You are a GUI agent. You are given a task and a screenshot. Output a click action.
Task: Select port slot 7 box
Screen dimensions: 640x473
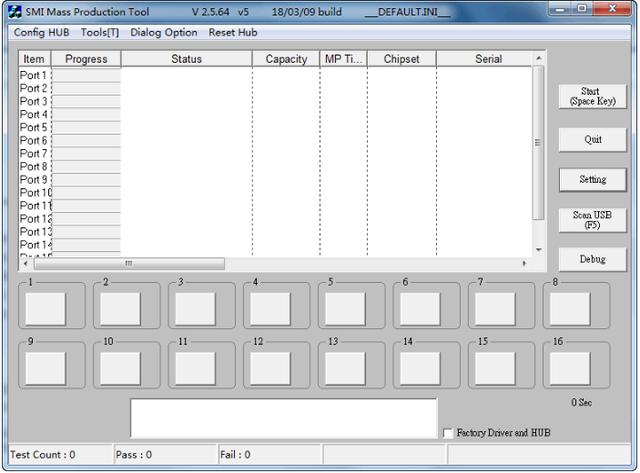(x=495, y=309)
